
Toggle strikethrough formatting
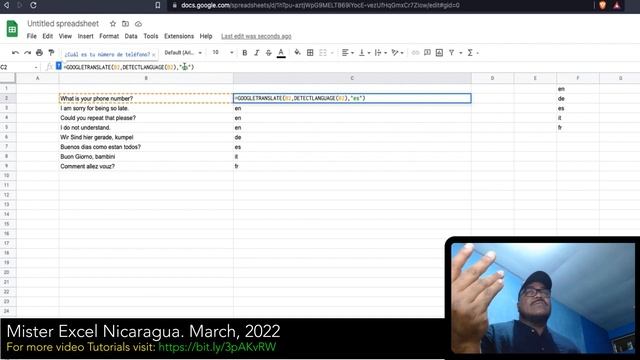[x=268, y=53]
